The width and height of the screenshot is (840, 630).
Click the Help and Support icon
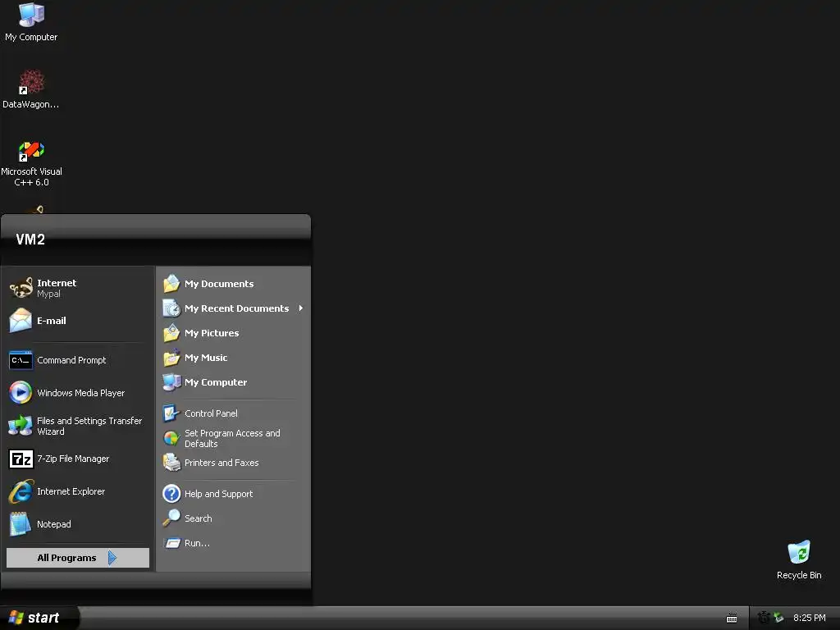(171, 493)
